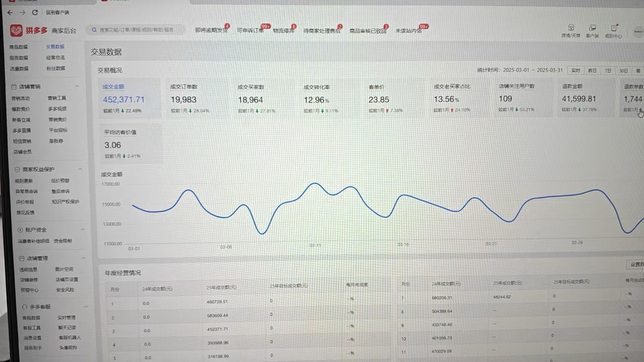Open 物流停滞 notification
This screenshot has width=644, height=362.
pos(283,31)
